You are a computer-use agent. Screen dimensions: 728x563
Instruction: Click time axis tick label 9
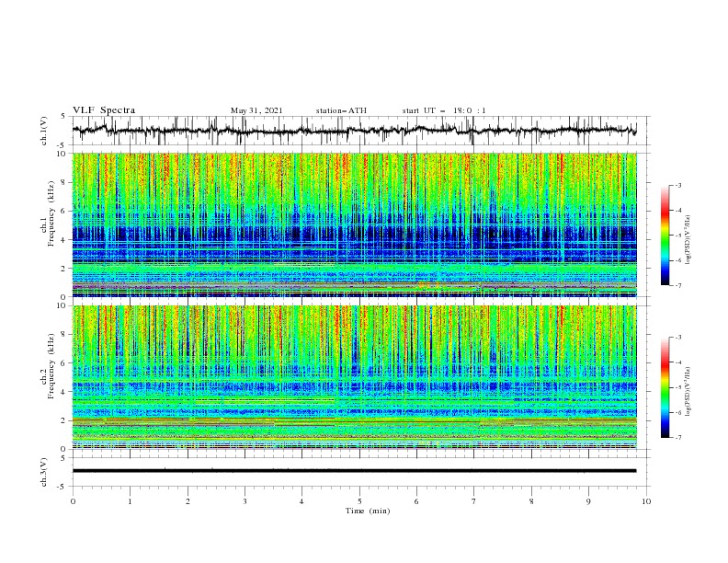(x=588, y=501)
